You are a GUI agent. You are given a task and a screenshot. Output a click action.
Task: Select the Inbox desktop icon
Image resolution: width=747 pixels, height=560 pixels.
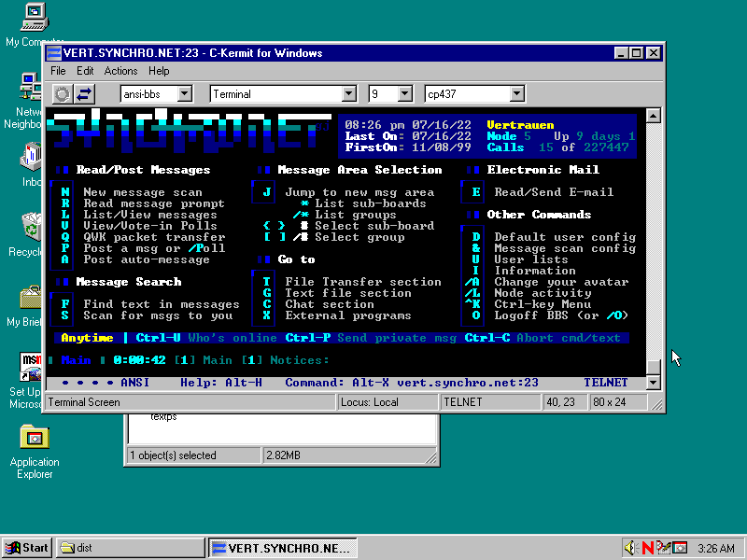point(31,165)
